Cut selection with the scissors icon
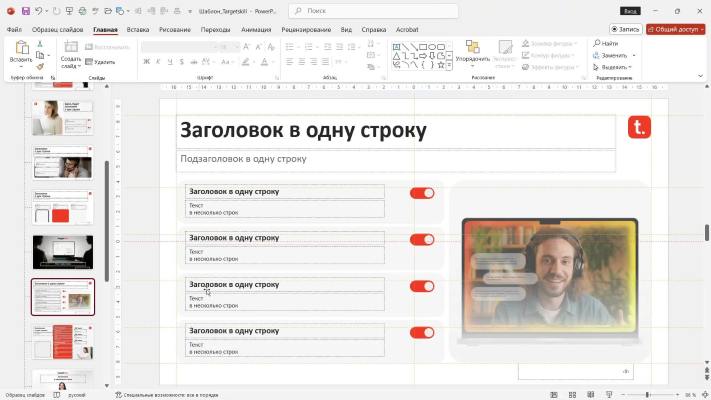Image resolution: width=711 pixels, height=400 pixels. 40,44
